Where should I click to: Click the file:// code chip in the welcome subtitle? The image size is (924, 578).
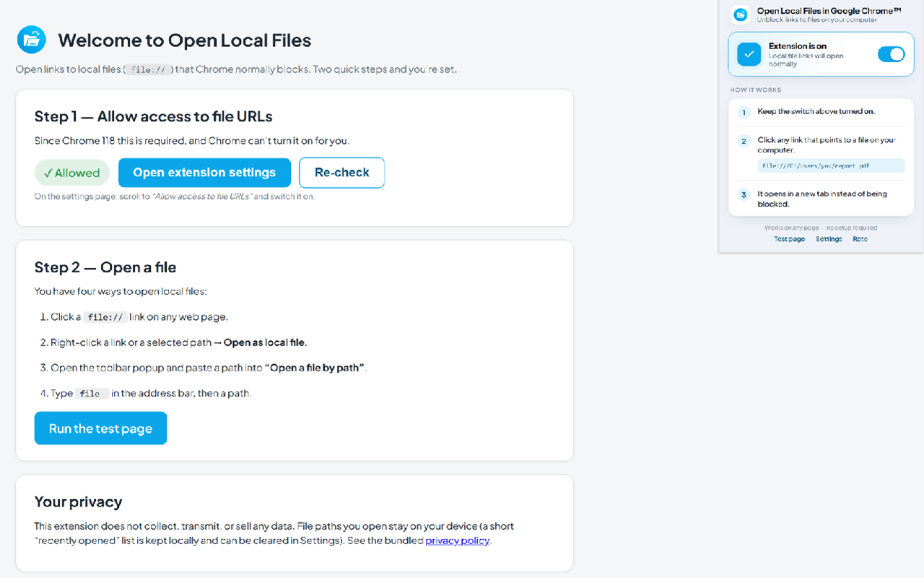149,70
